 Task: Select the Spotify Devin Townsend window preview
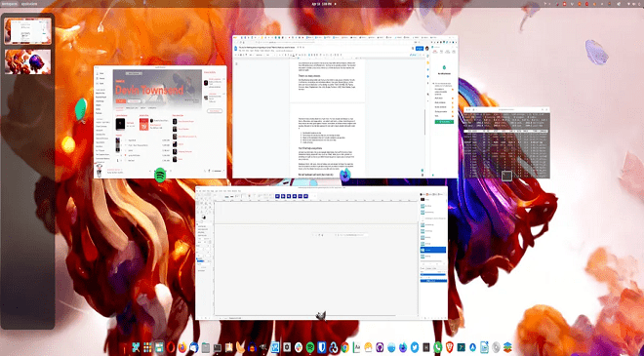160,122
